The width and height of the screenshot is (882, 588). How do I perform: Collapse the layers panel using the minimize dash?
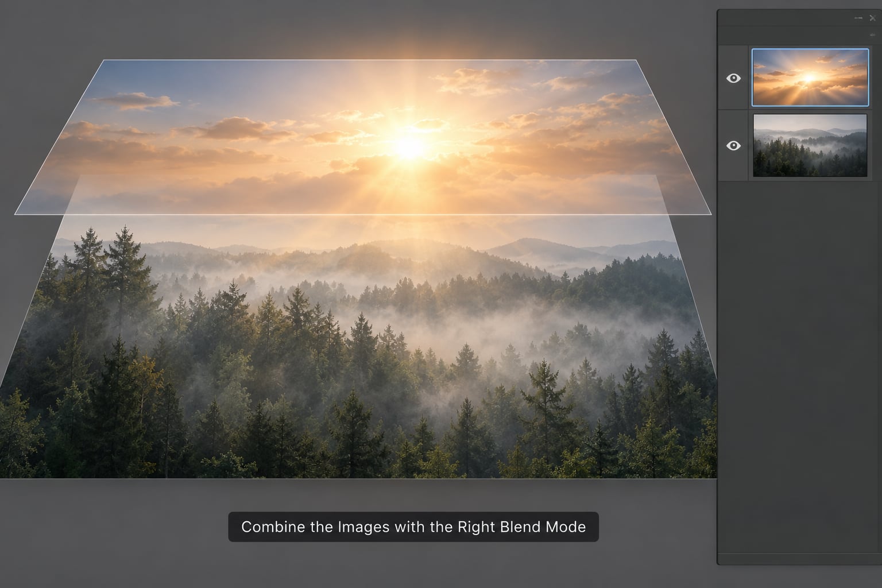click(x=858, y=18)
